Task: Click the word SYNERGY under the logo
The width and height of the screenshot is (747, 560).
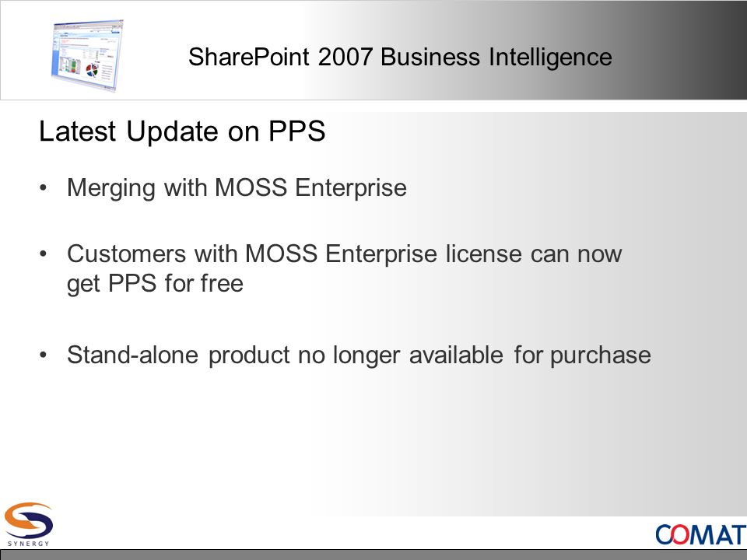Action: coord(29,544)
